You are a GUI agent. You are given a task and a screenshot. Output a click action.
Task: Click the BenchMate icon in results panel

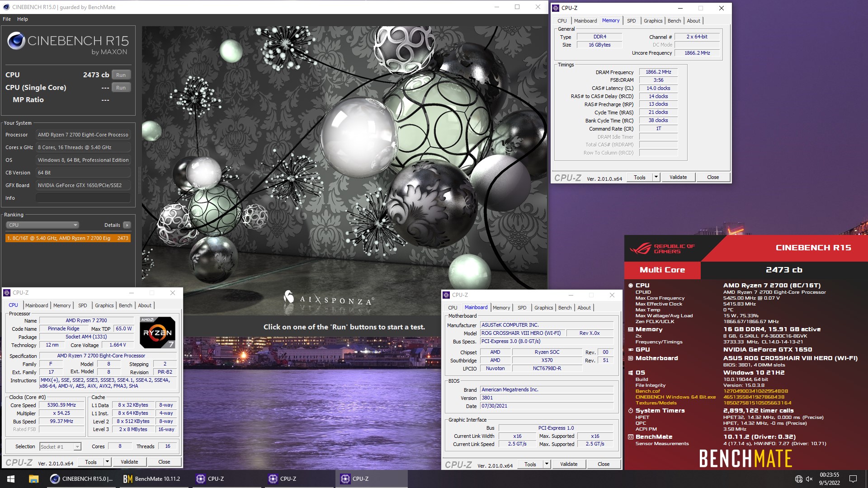click(630, 437)
